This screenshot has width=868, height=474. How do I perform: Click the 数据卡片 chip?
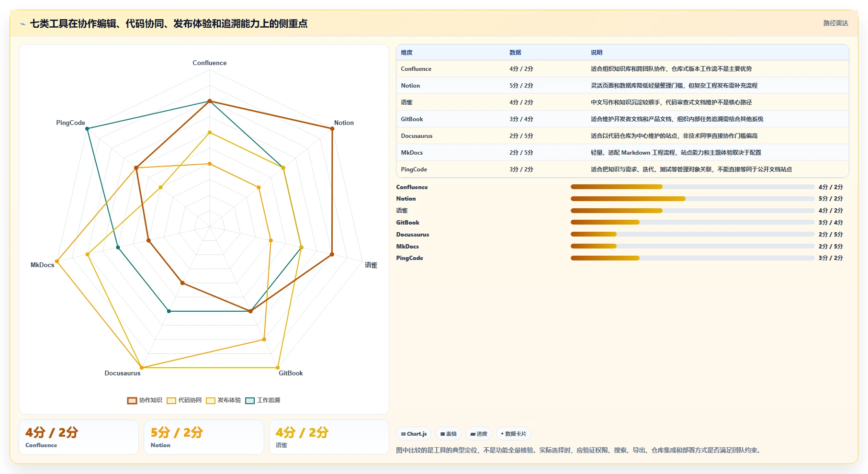(514, 434)
